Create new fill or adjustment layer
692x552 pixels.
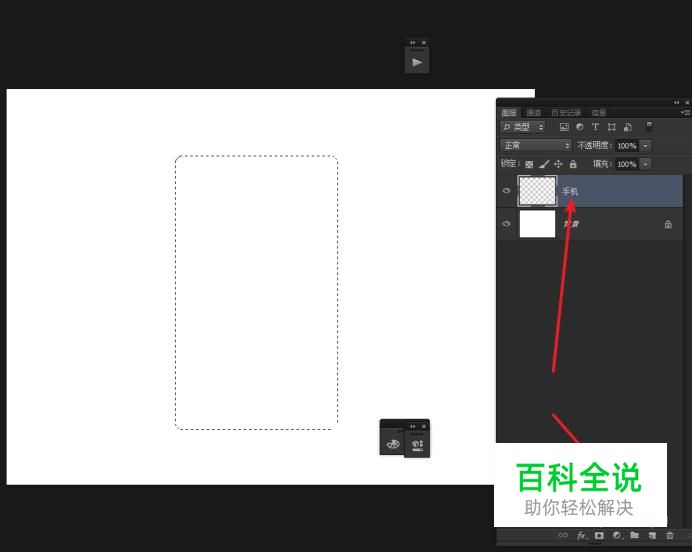tap(617, 535)
